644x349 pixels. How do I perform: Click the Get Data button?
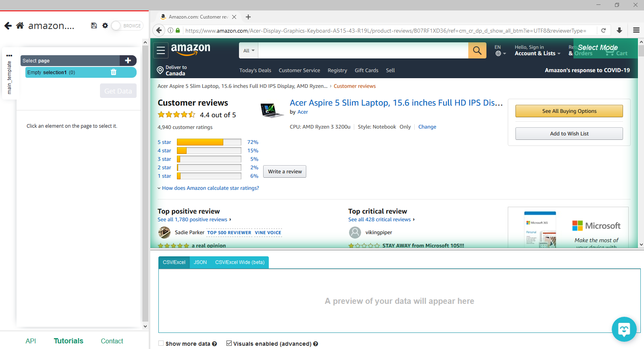(x=118, y=91)
